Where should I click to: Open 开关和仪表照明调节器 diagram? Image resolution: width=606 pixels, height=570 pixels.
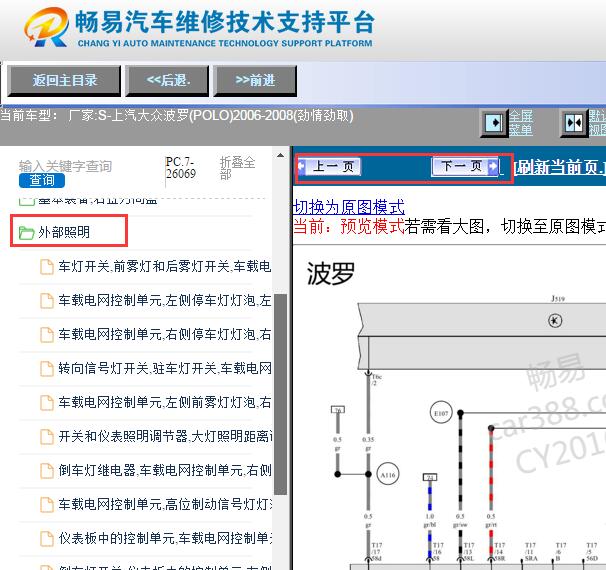pos(165,436)
